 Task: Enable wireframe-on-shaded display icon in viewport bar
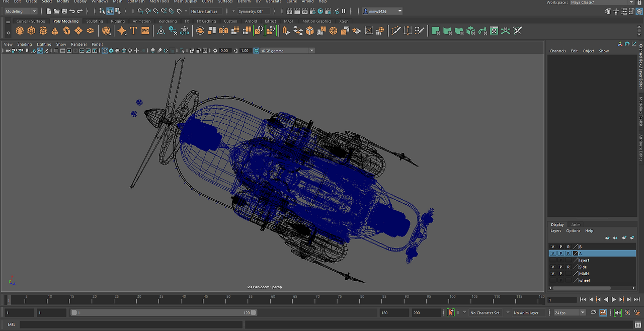pyautogui.click(x=124, y=50)
